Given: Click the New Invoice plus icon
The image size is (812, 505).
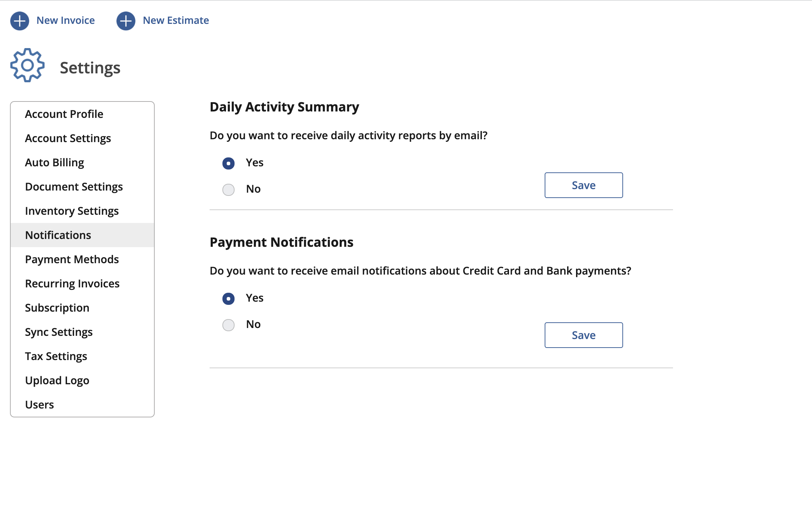Looking at the screenshot, I should [20, 21].
